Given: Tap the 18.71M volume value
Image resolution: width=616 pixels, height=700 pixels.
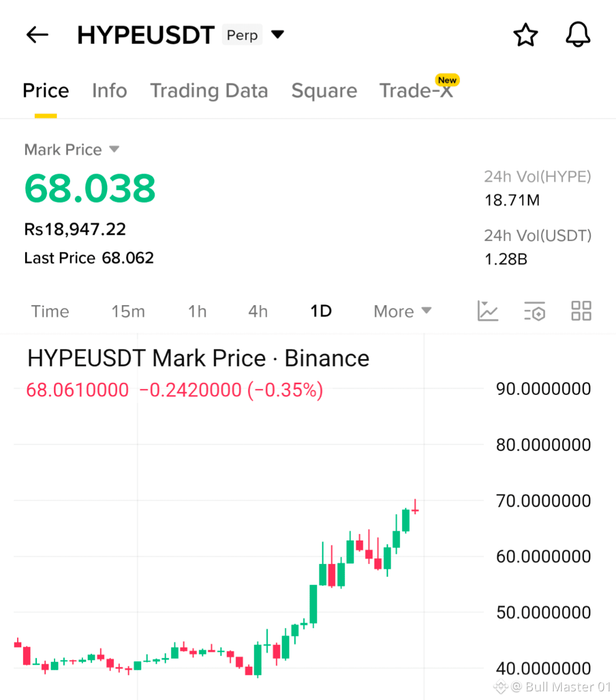Looking at the screenshot, I should click(x=512, y=200).
